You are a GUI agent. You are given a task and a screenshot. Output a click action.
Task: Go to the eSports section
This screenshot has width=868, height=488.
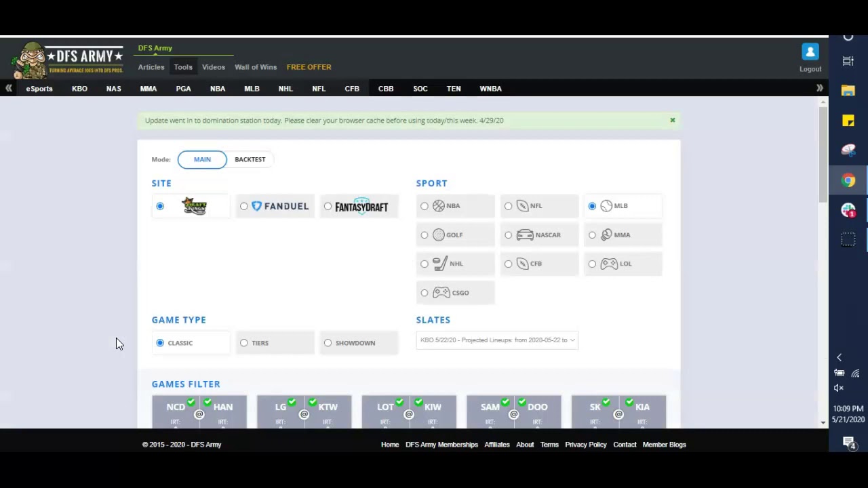pyautogui.click(x=39, y=89)
